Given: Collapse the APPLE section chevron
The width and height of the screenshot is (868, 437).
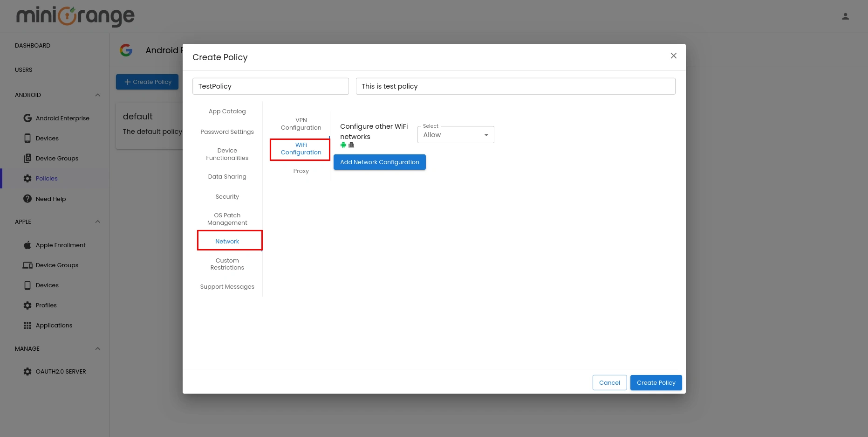Looking at the screenshot, I should (x=97, y=222).
